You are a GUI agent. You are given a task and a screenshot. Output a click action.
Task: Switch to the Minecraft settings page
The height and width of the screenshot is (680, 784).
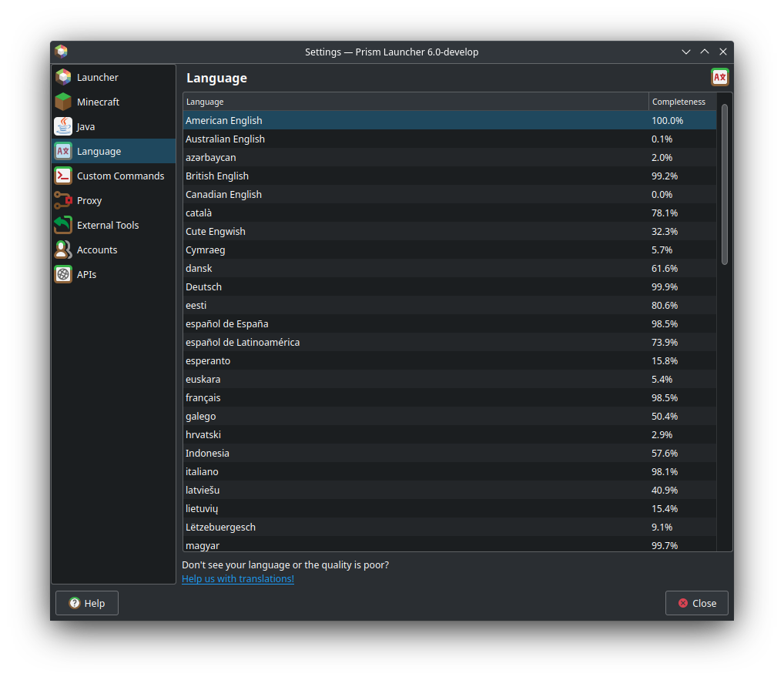(113, 102)
